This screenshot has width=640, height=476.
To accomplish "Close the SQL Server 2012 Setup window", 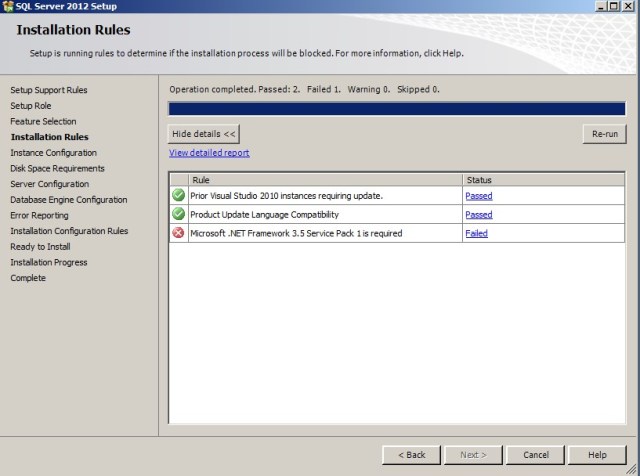I will pyautogui.click(x=628, y=6).
